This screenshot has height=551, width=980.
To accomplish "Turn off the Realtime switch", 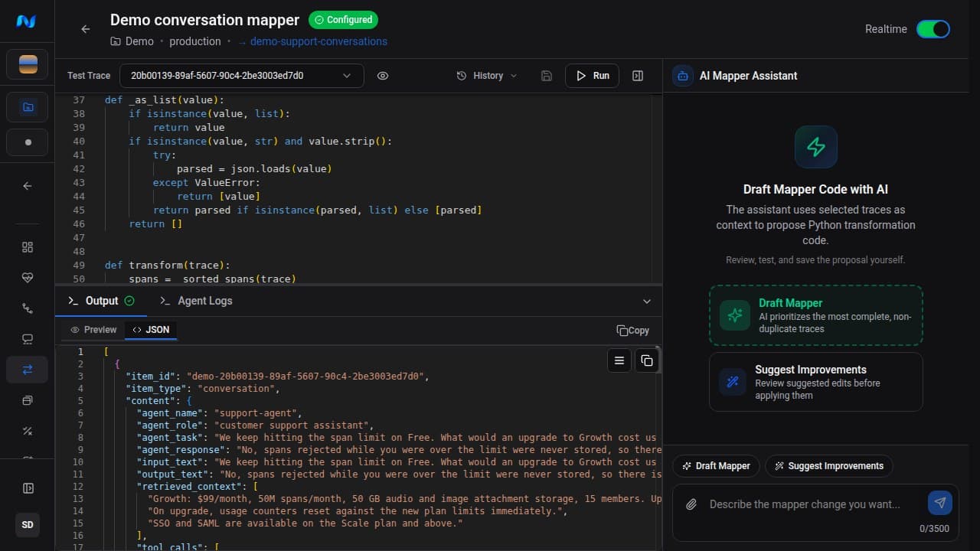I will coord(933,29).
